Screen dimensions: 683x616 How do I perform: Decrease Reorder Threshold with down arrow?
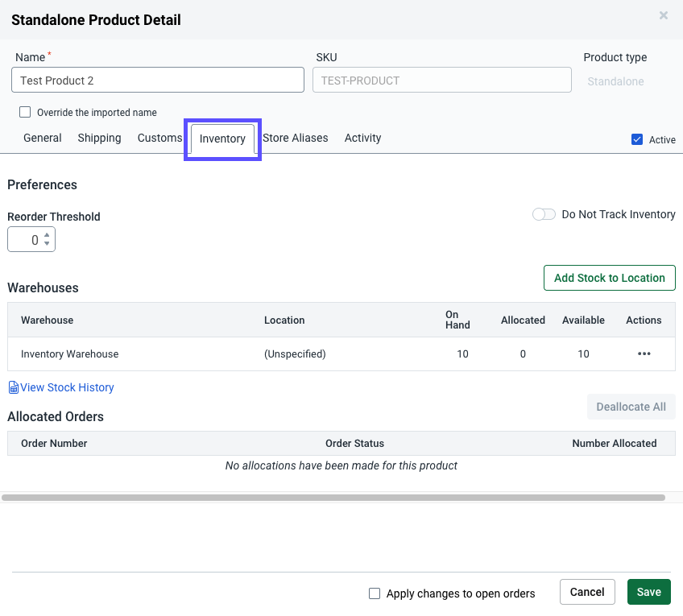(x=48, y=243)
